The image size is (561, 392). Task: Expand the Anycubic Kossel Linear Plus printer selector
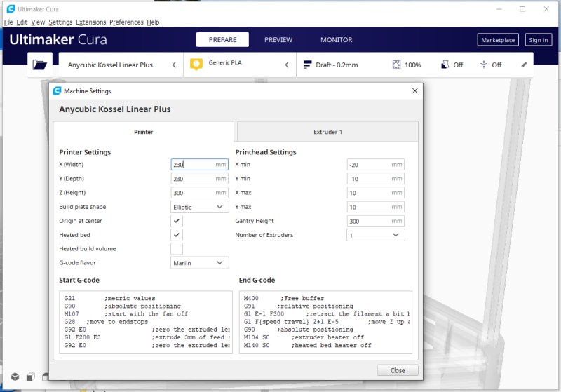(121, 65)
